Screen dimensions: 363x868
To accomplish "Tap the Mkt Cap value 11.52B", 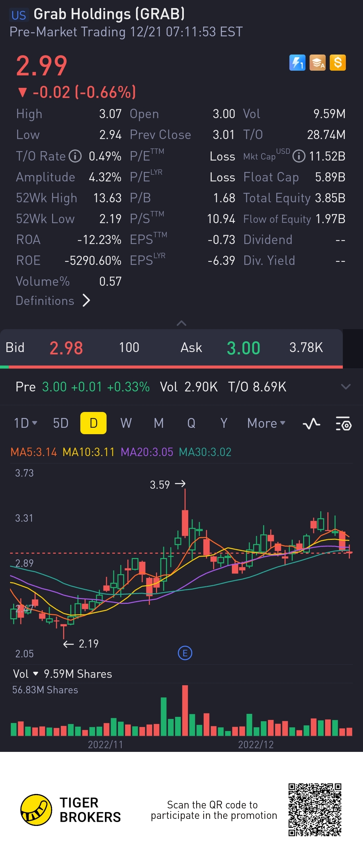I will coord(327,157).
